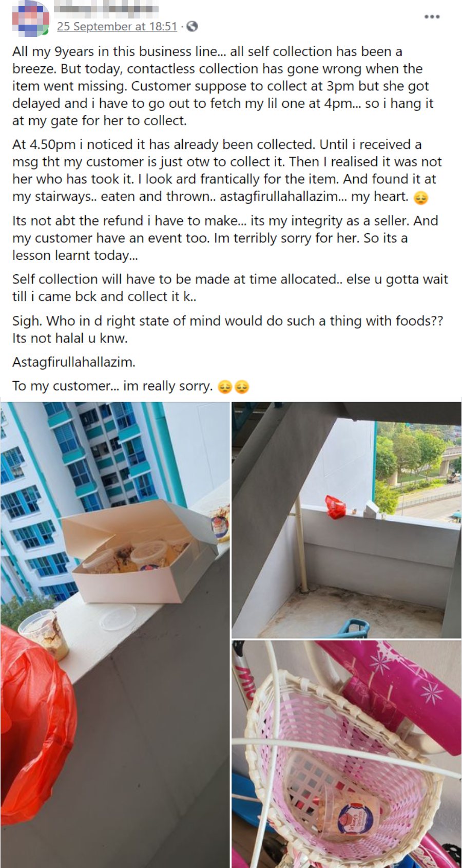Select the "Sigh. Who in d right" paragraph
Image resolution: width=462 pixels, height=868 pixels.
click(227, 330)
